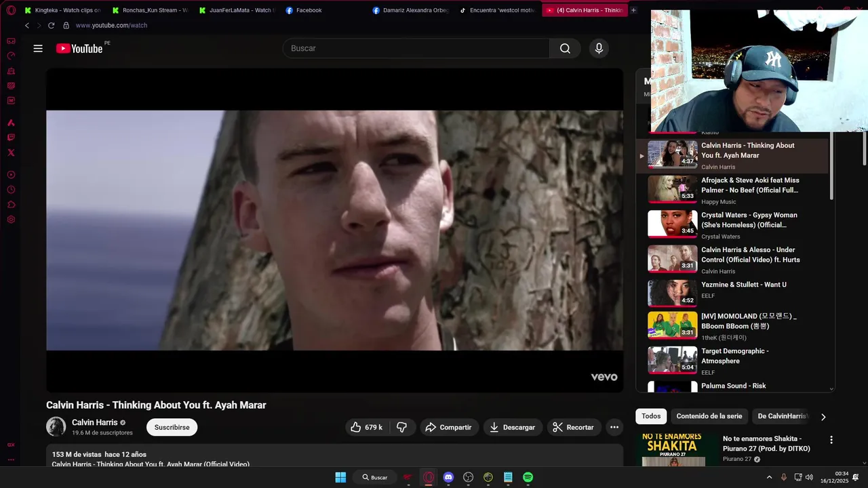Open Calvin Harris channel avatar
868x488 pixels.
pyautogui.click(x=56, y=427)
